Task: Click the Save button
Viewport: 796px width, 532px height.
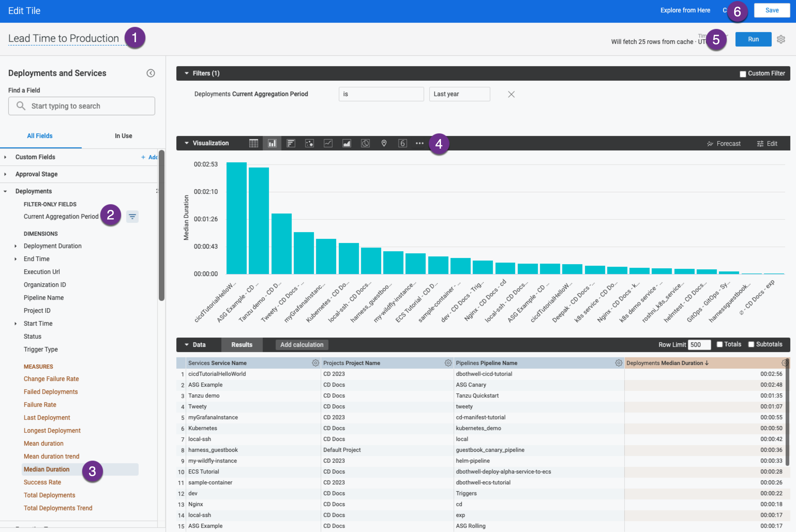Action: [x=771, y=11]
